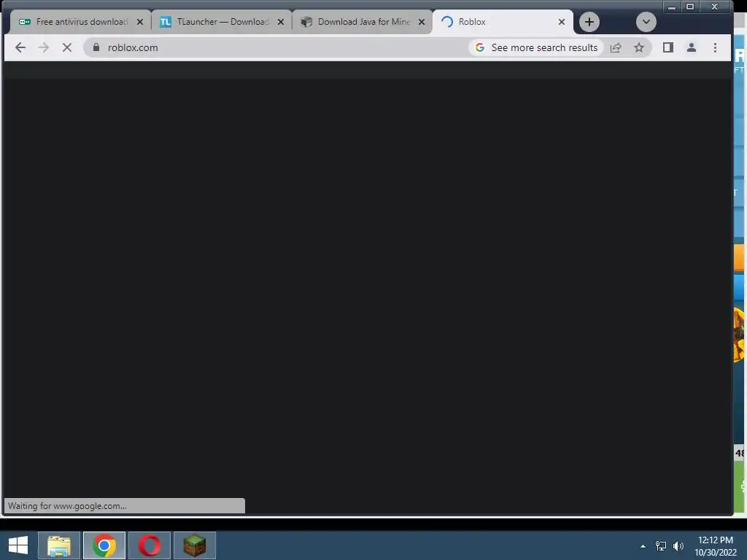Image resolution: width=747 pixels, height=560 pixels.
Task: Stop loading the Roblox page
Action: [66, 47]
